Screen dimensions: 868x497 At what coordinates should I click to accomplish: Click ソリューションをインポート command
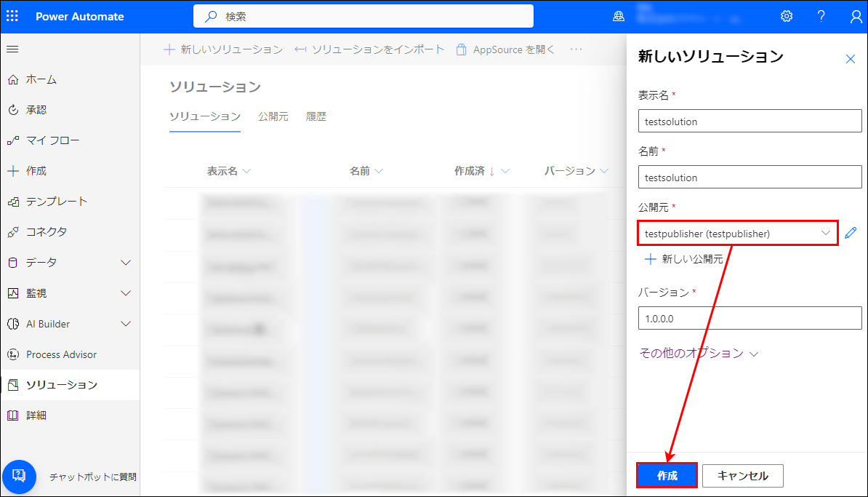pos(369,49)
